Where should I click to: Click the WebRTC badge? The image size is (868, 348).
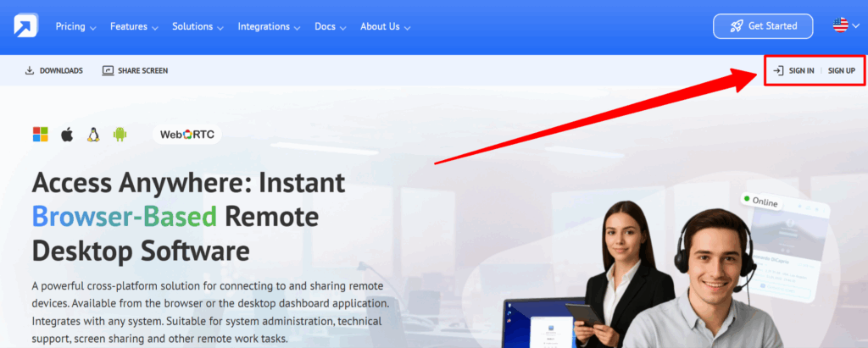[x=187, y=134]
